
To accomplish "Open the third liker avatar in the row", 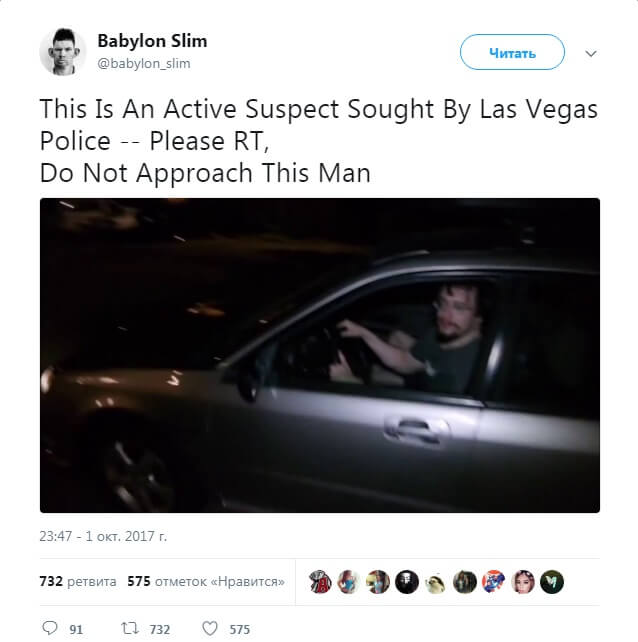I will click(x=378, y=581).
